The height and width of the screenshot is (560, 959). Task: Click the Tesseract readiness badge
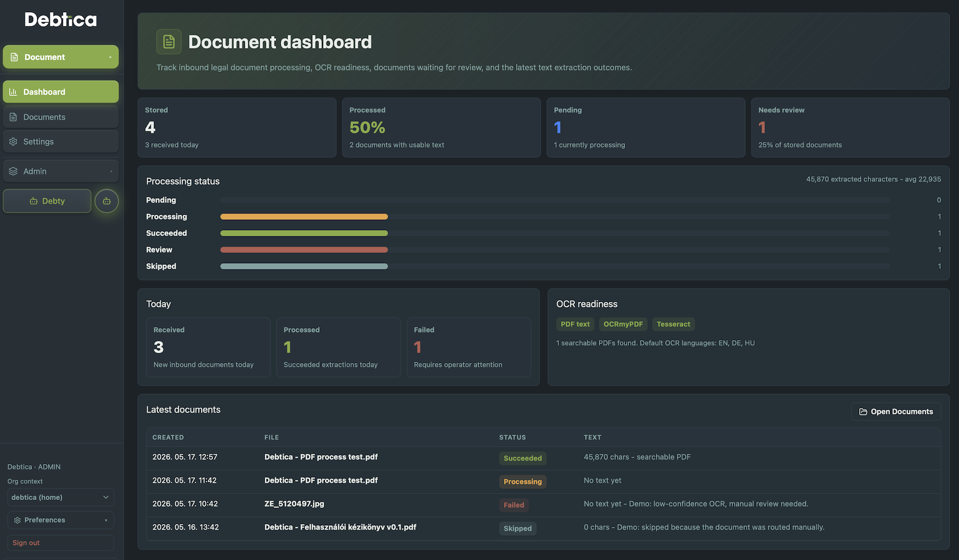pyautogui.click(x=673, y=324)
